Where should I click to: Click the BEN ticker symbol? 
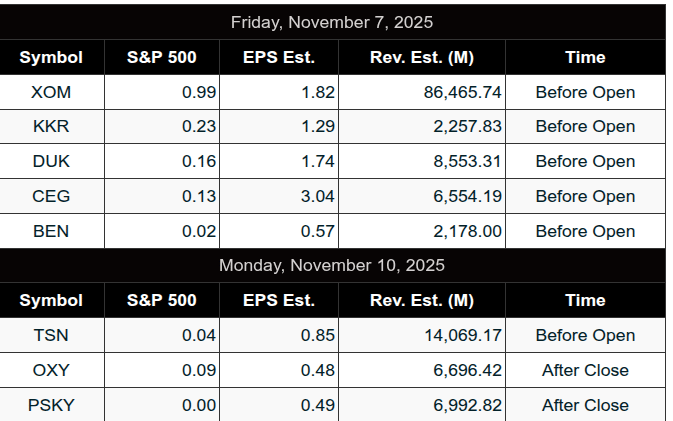[x=51, y=232]
